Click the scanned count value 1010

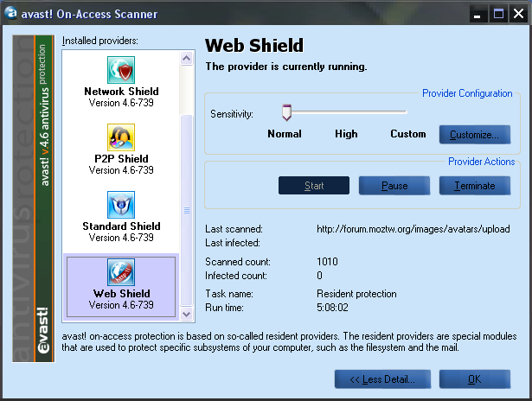pyautogui.click(x=327, y=262)
